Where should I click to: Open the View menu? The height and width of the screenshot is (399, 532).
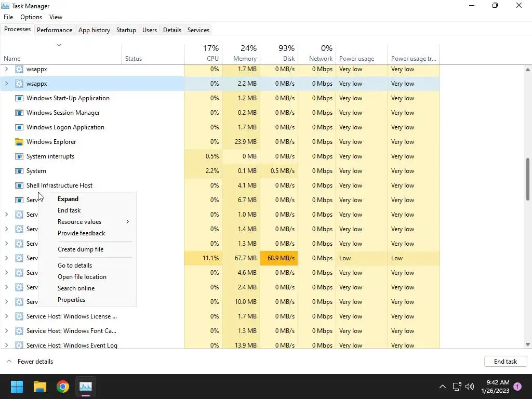(x=56, y=17)
